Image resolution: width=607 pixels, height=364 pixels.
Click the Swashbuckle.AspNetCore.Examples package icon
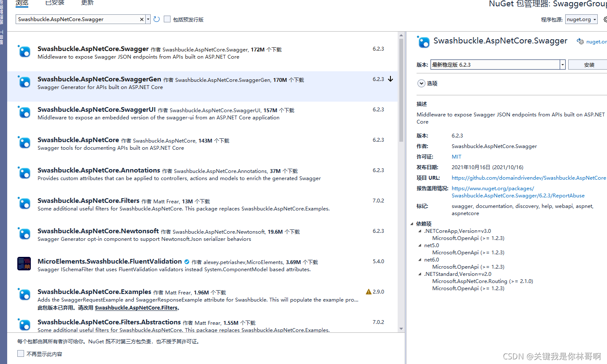click(24, 294)
